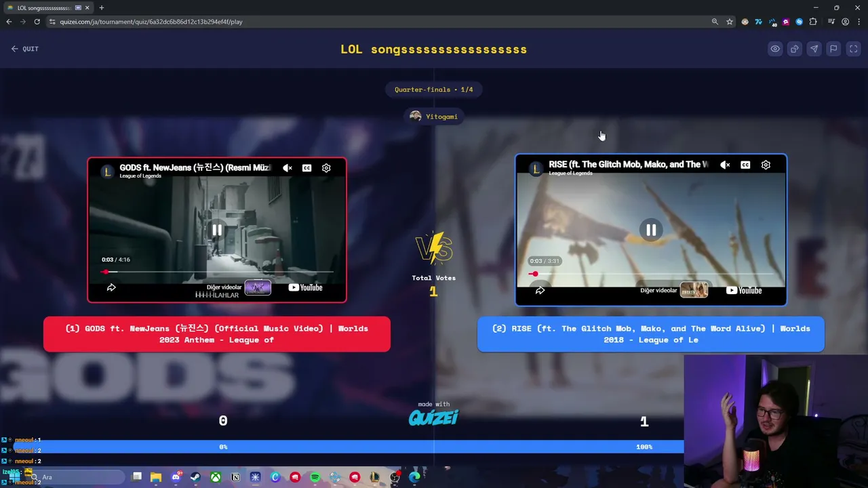Seek the GODS video progress bar
This screenshot has height=488, width=868.
[x=217, y=272]
